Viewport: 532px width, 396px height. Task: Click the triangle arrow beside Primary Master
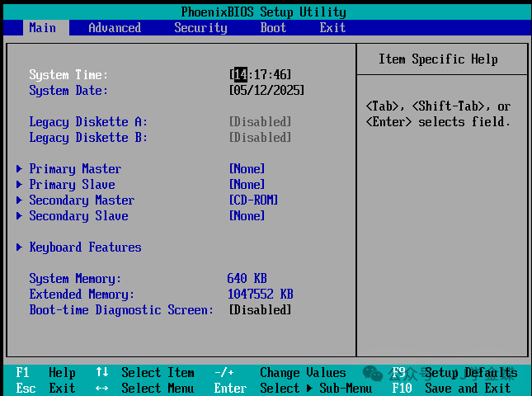[x=20, y=169]
